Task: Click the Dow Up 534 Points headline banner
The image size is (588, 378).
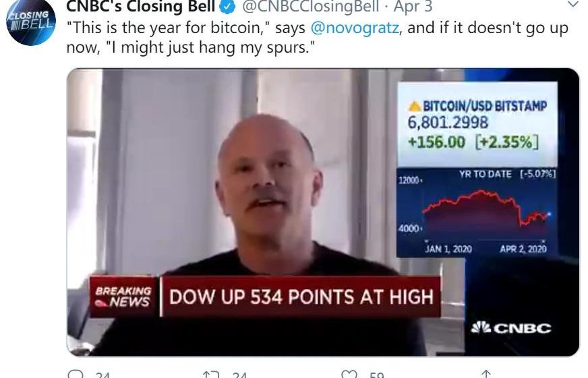Action: coord(301,296)
